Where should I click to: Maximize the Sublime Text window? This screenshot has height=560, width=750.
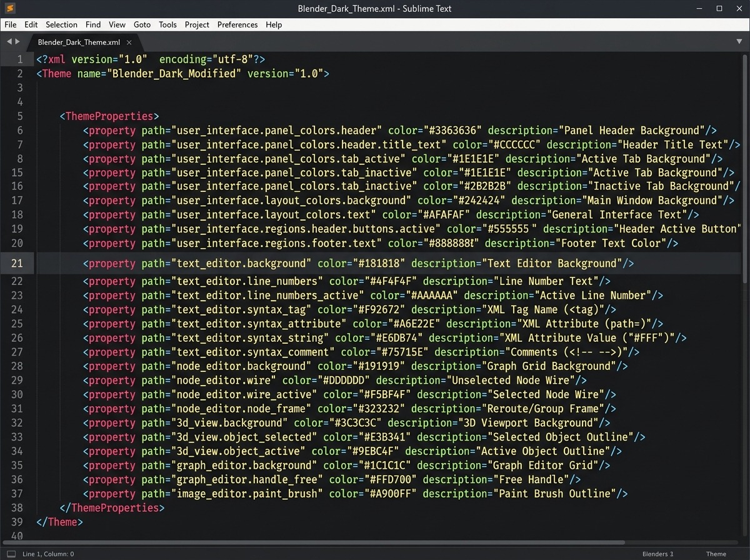(x=719, y=9)
